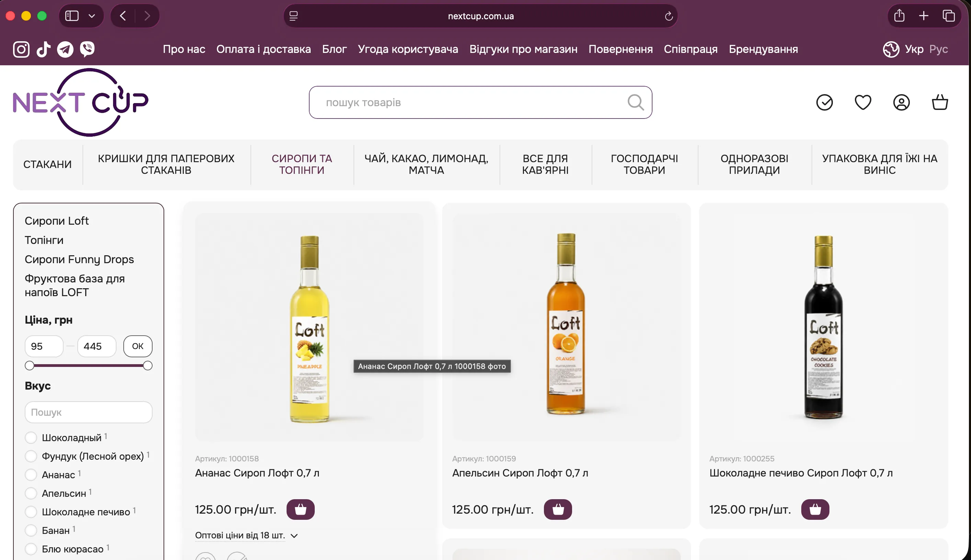Open Оплата і доставка page
This screenshot has height=560, width=971.
coord(264,49)
